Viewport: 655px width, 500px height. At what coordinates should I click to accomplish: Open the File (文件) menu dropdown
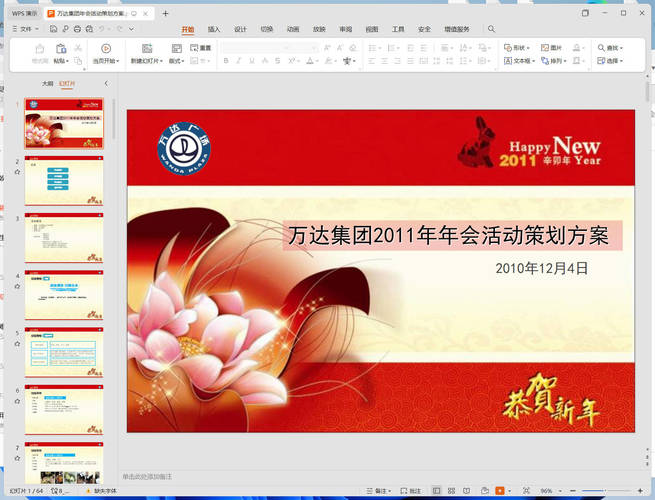pyautogui.click(x=26, y=29)
